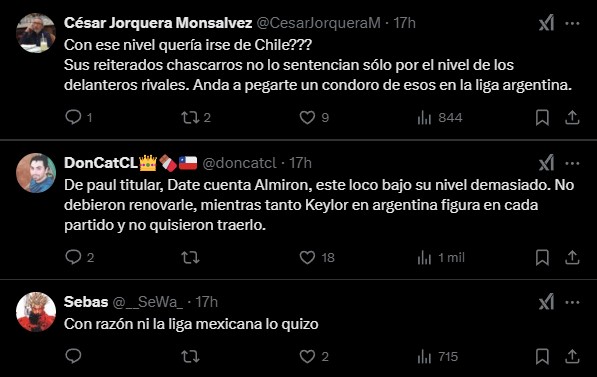View Sebas's tweet stats showing 715 views
597x377 pixels.
437,357
